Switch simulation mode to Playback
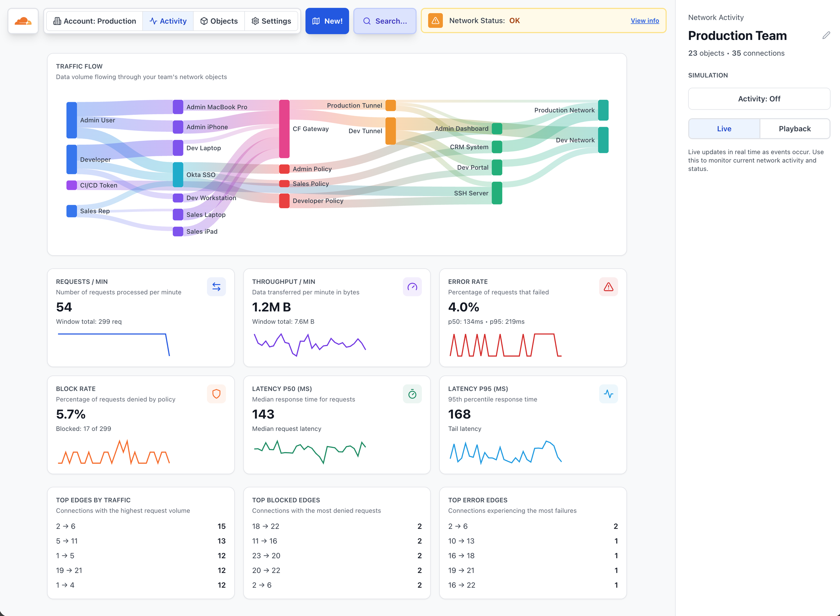The height and width of the screenshot is (616, 840). pyautogui.click(x=795, y=129)
